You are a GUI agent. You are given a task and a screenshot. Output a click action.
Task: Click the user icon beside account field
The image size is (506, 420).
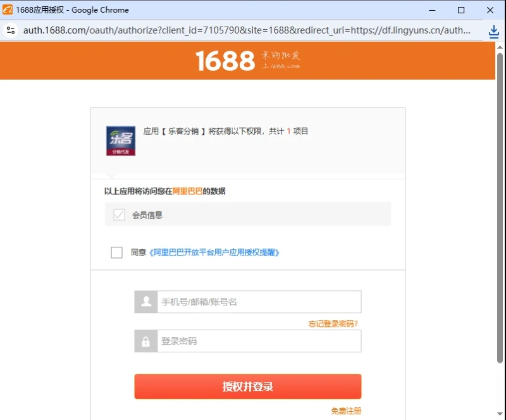tap(146, 302)
